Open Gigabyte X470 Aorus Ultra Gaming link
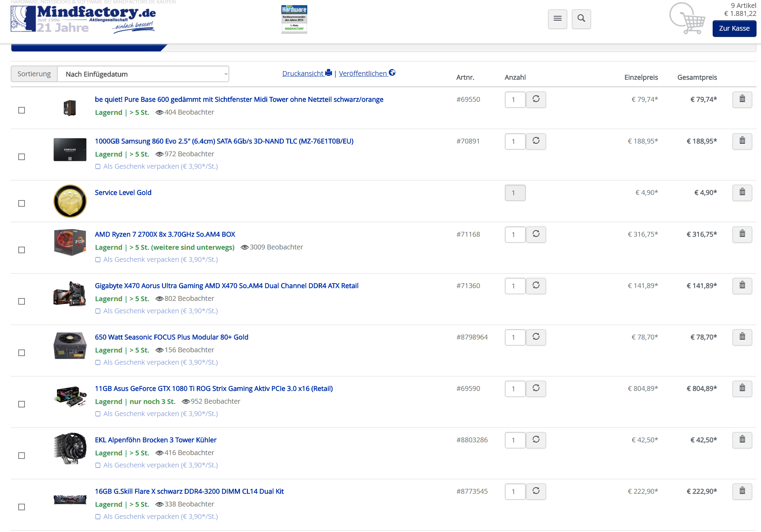Viewport: 761px width, 532px height. (x=227, y=286)
